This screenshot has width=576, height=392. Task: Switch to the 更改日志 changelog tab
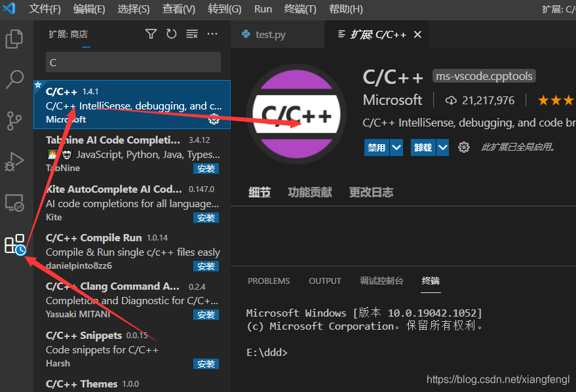click(x=371, y=192)
